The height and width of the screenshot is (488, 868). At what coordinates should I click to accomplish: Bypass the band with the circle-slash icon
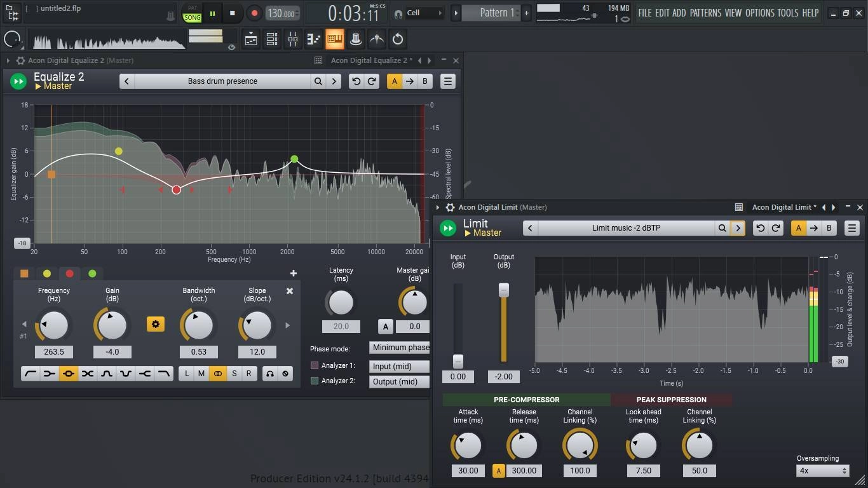[x=285, y=374]
